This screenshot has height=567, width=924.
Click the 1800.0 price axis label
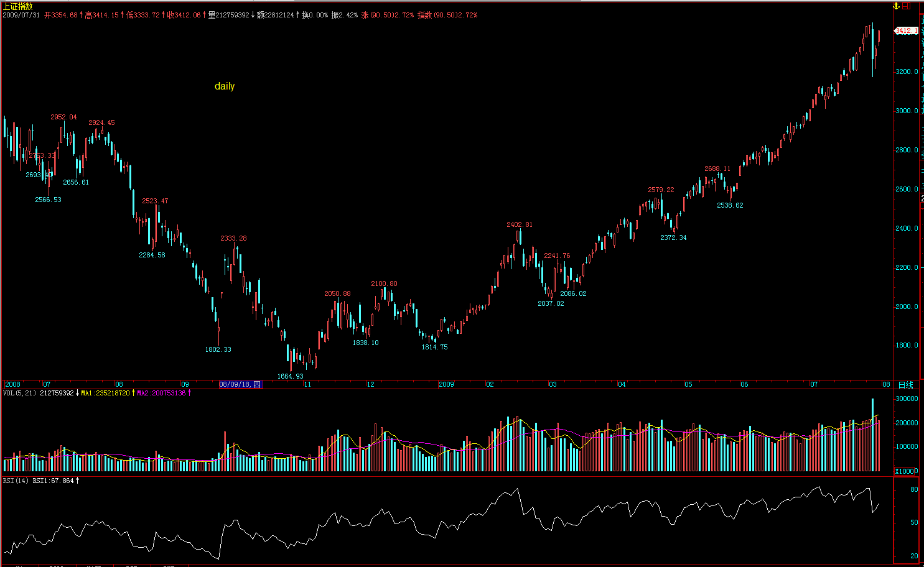[x=907, y=345]
